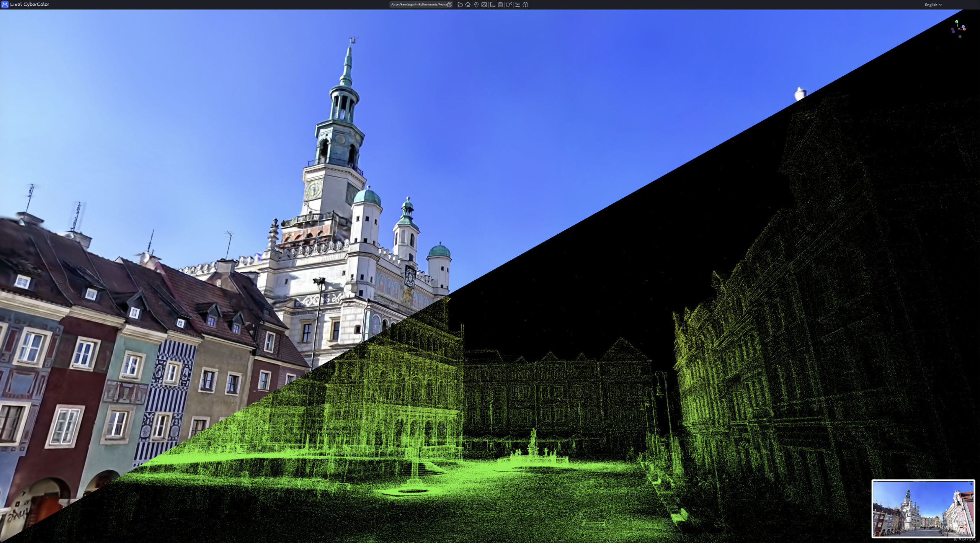Open the panorama preview thumbnail

923,509
